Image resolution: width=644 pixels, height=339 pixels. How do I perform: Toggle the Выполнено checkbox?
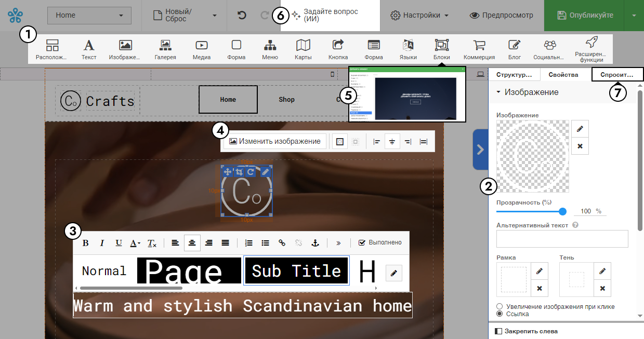coord(362,242)
